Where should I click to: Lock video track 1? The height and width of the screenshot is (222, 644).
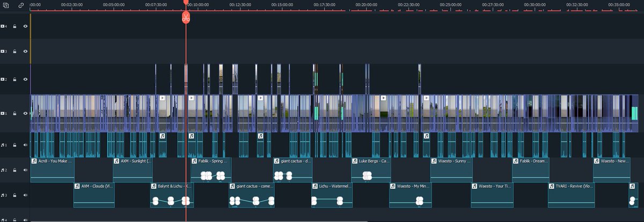point(14,113)
